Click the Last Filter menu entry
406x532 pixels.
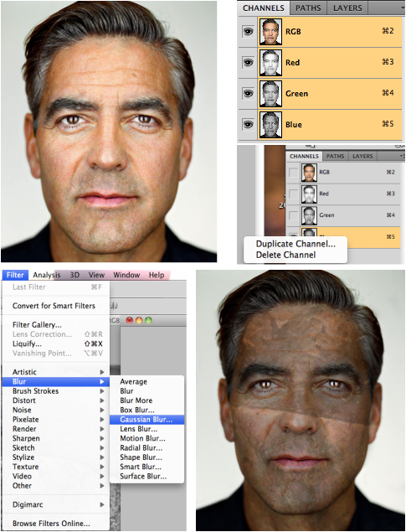[56, 287]
